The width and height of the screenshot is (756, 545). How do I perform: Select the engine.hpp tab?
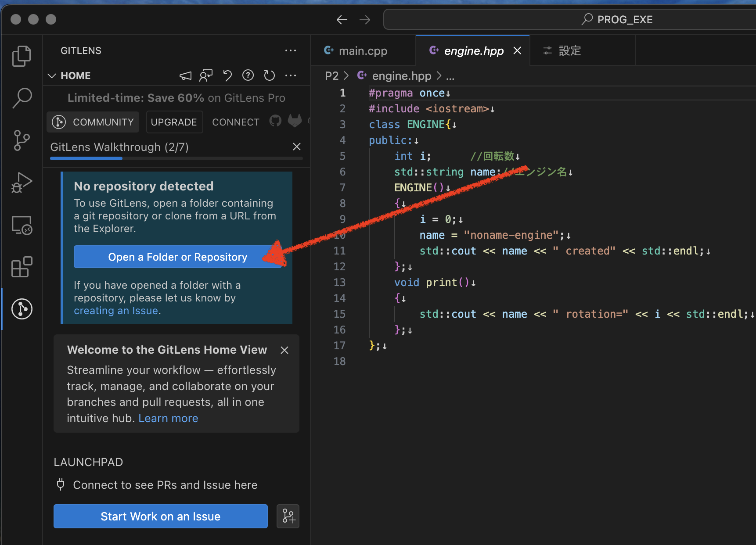[x=473, y=51]
